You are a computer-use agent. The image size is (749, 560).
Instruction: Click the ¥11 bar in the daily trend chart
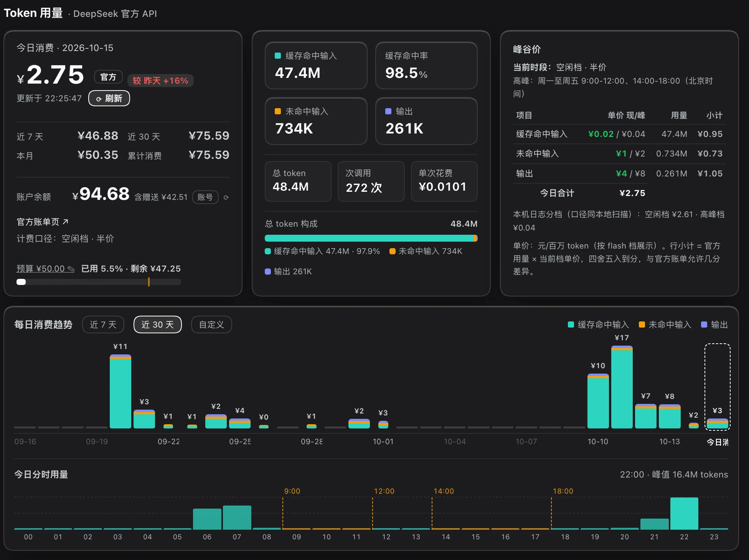coord(120,391)
